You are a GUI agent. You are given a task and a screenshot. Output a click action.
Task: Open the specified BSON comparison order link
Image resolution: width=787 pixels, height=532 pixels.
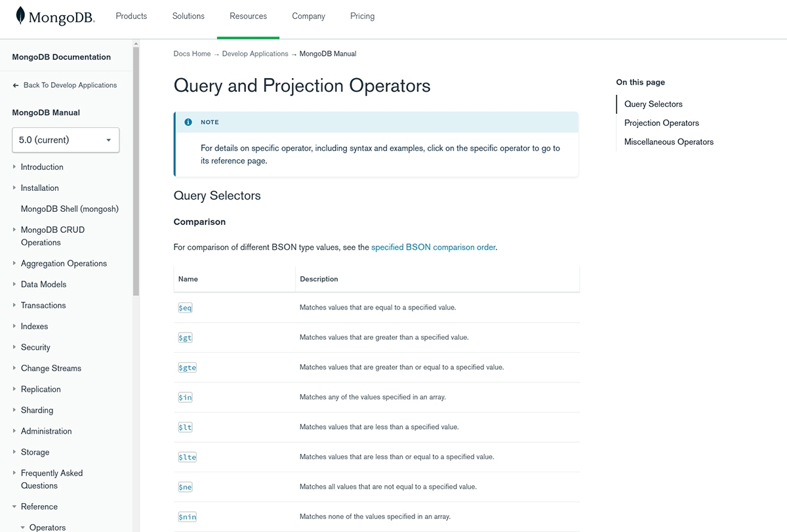[x=433, y=247]
